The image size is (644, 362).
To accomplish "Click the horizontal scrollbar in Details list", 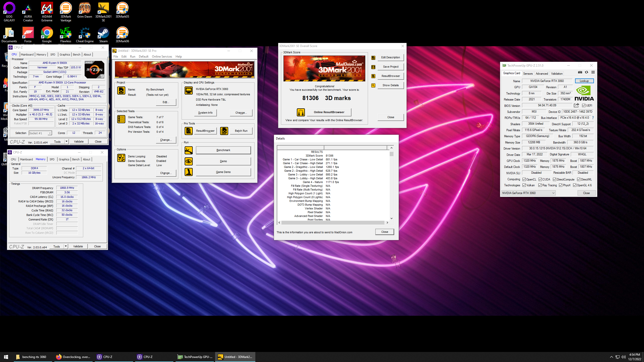I will [x=333, y=222].
